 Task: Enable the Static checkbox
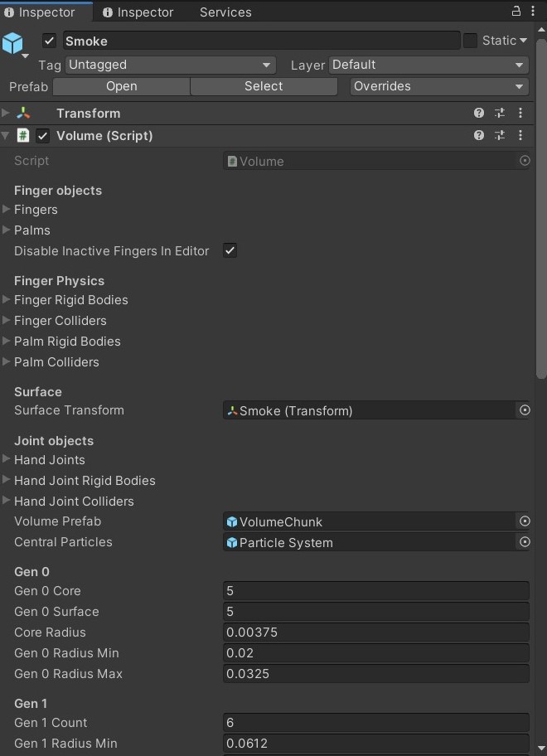click(x=471, y=41)
